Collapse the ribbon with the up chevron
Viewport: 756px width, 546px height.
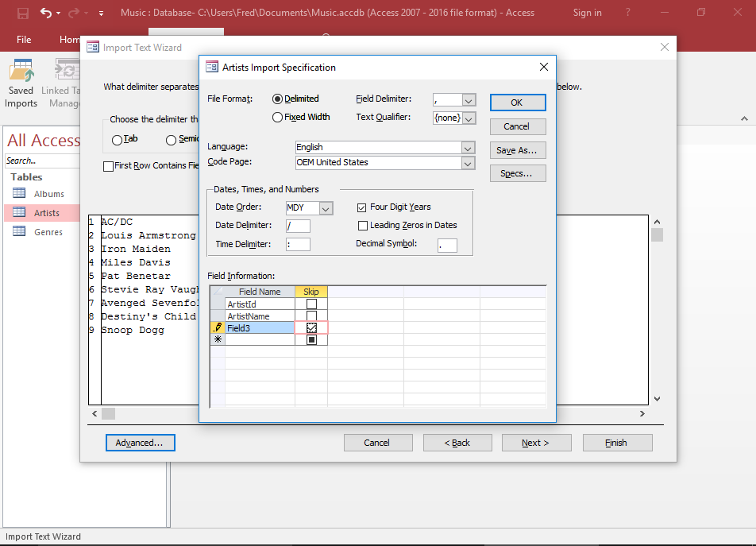tap(744, 118)
